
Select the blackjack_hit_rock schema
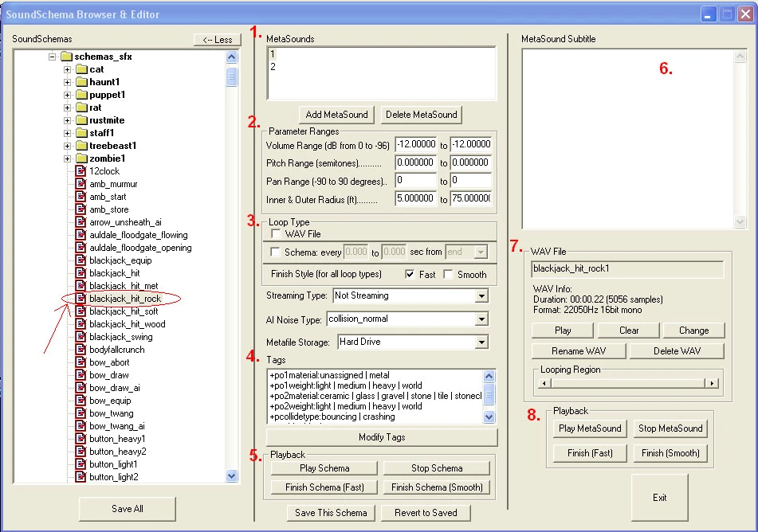[x=125, y=299]
